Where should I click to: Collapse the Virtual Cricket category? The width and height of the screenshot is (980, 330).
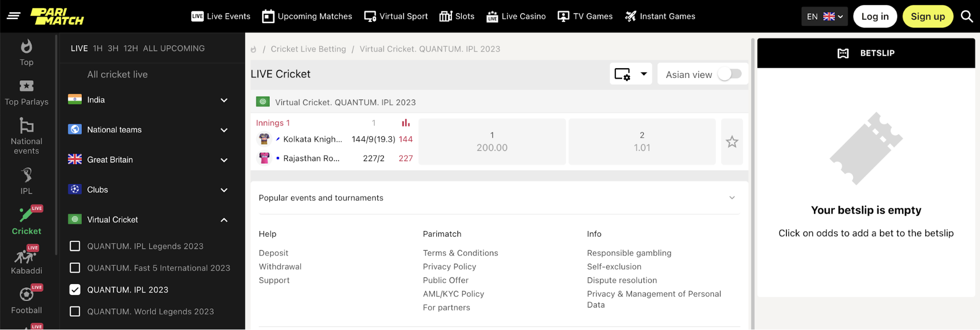224,220
